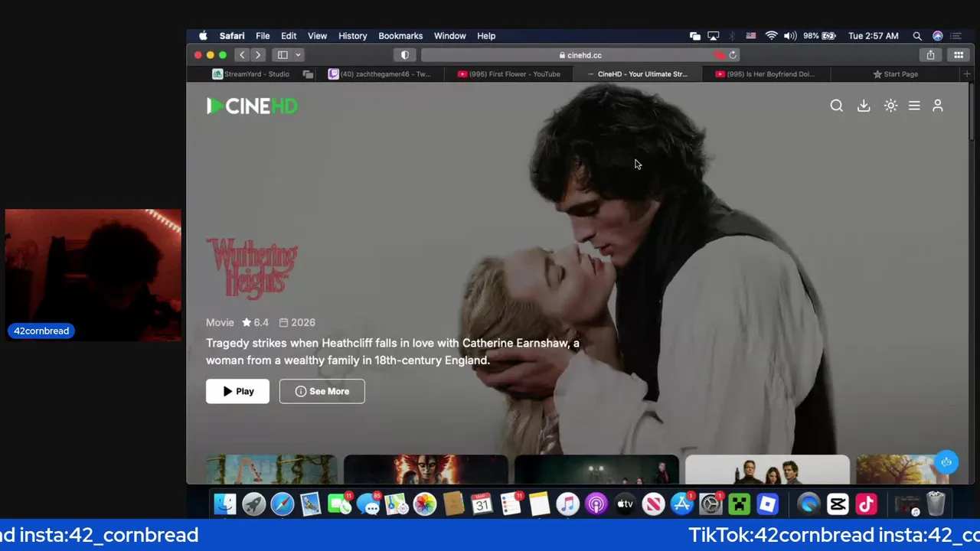This screenshot has width=980, height=551.
Task: Click the CineHD logo
Action: point(252,106)
